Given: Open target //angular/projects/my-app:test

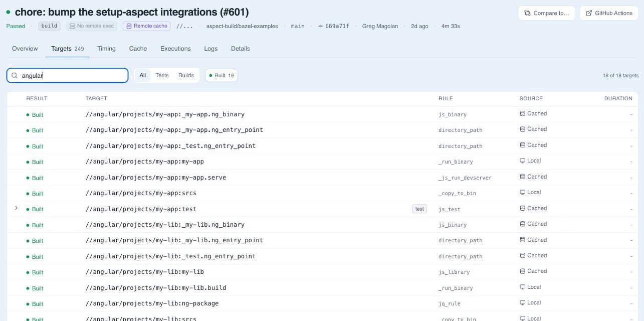Looking at the screenshot, I should click(141, 209).
